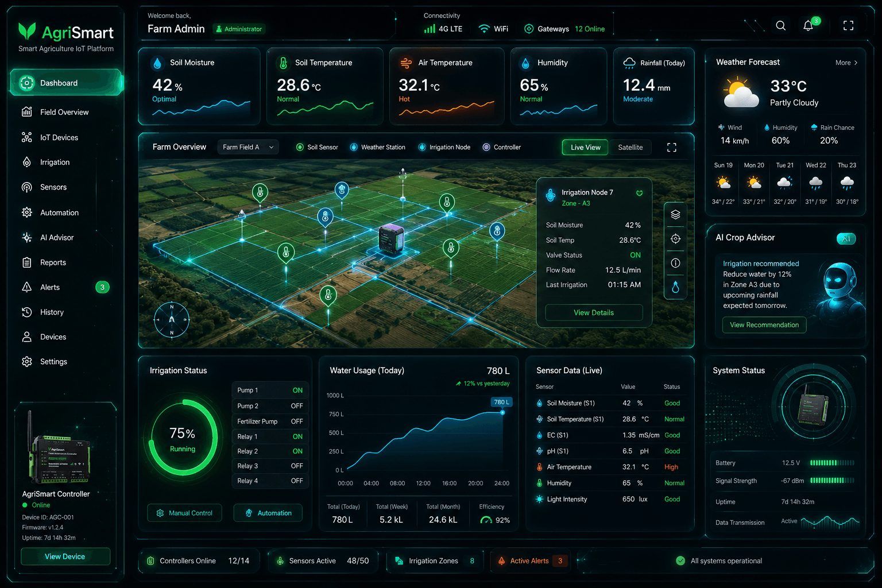Toggle Relay 1 ON state
The image size is (882, 588).
tap(297, 437)
